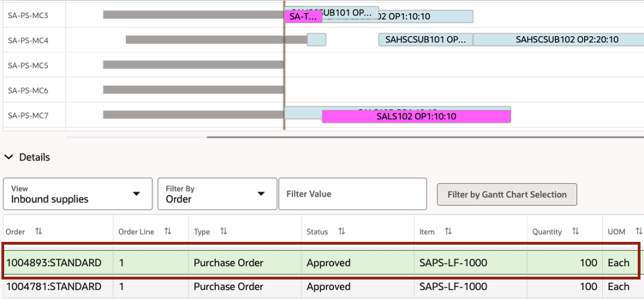Select SAHSCSUB102 OP2:20:10 Gantt bar
Image resolution: width=644 pixels, height=299 pixels.
pos(558,40)
